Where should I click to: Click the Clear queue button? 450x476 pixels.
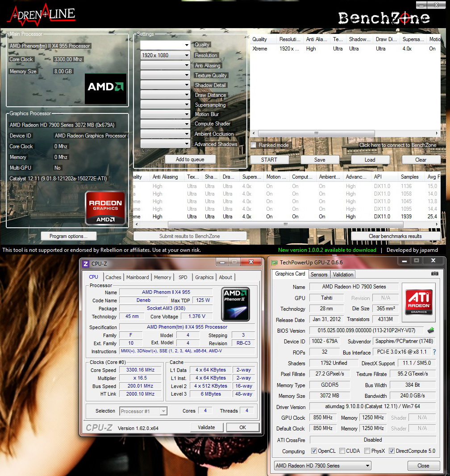(421, 160)
